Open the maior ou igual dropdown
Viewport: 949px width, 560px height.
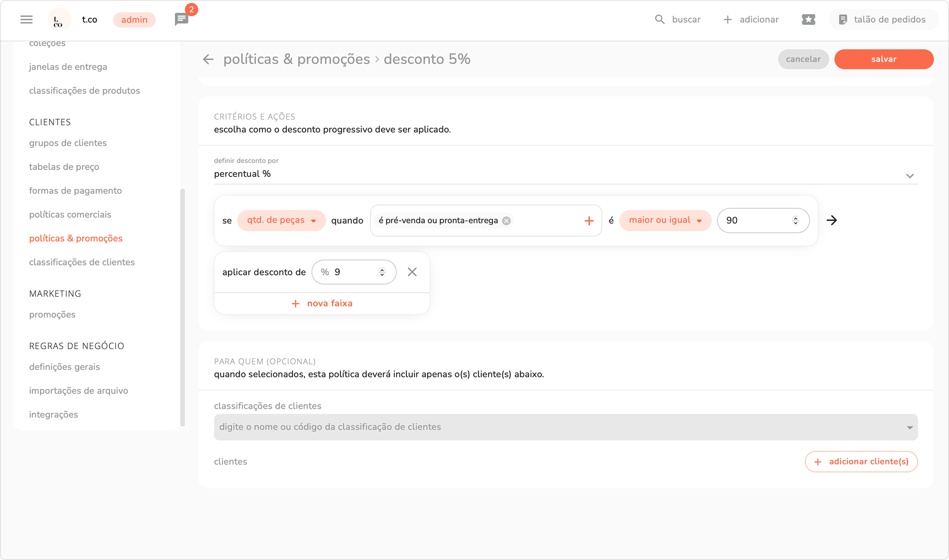pos(665,220)
